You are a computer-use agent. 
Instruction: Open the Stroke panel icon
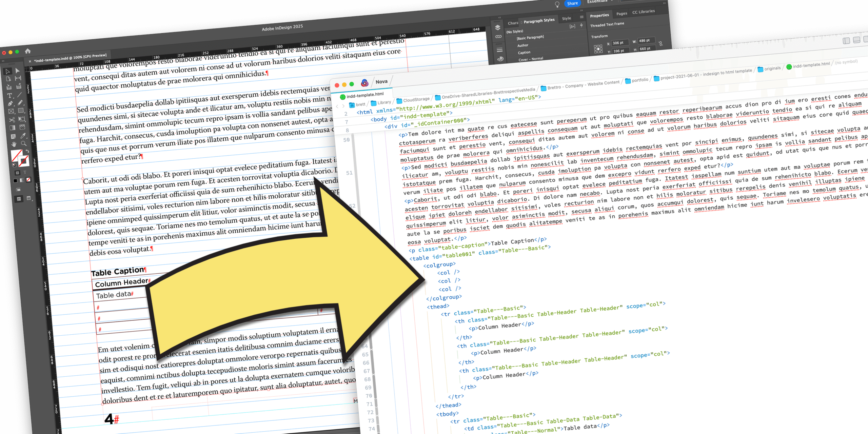pyautogui.click(x=499, y=50)
